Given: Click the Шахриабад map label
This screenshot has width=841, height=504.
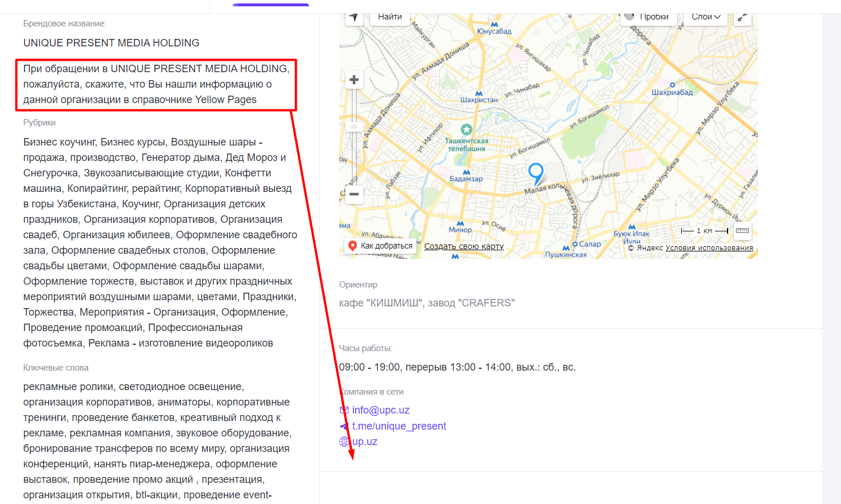Looking at the screenshot, I should [x=672, y=92].
